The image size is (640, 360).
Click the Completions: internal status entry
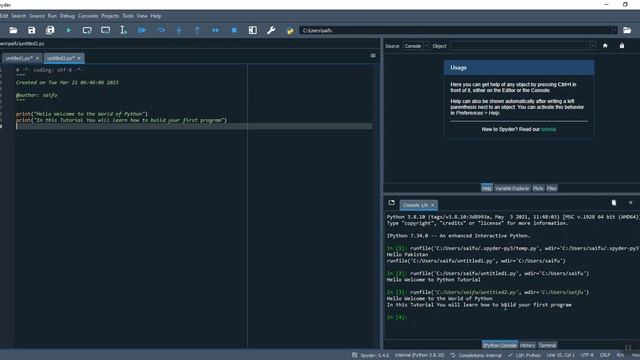coord(476,356)
